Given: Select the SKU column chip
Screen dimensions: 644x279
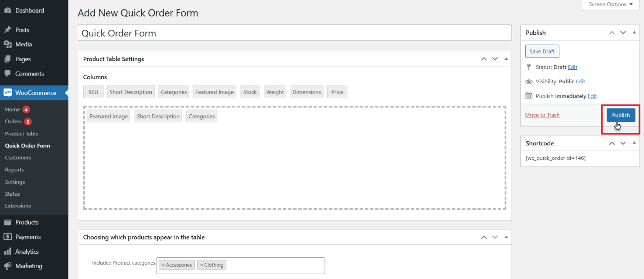Looking at the screenshot, I should pyautogui.click(x=93, y=92).
